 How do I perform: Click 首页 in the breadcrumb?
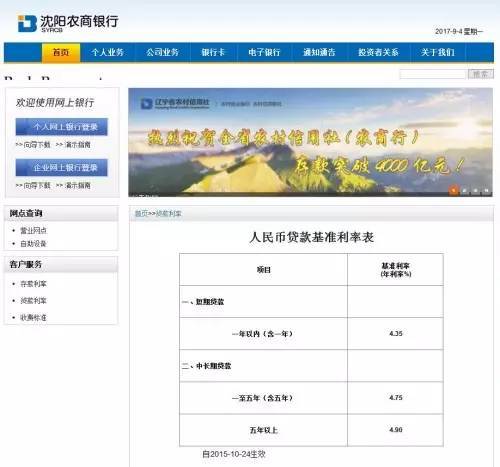(141, 213)
